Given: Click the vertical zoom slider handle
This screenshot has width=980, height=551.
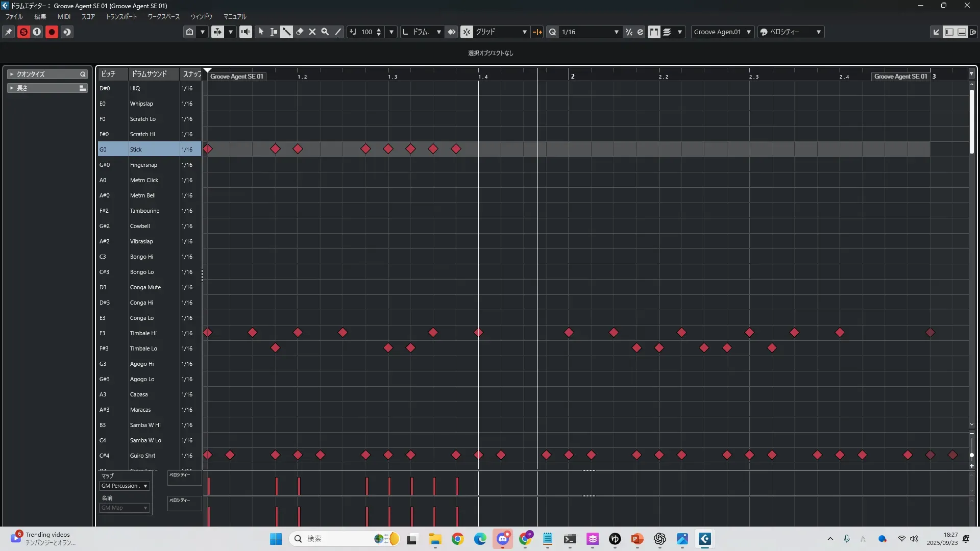Looking at the screenshot, I should 971,455.
